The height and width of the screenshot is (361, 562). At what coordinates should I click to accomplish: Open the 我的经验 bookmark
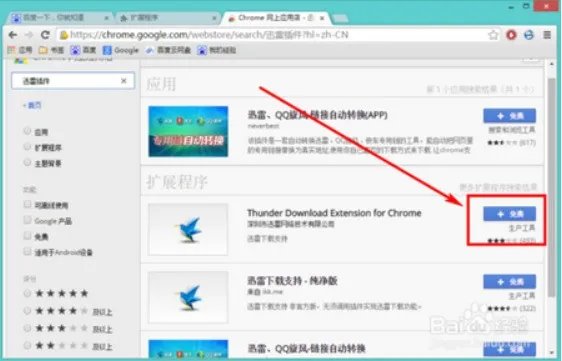click(x=216, y=50)
